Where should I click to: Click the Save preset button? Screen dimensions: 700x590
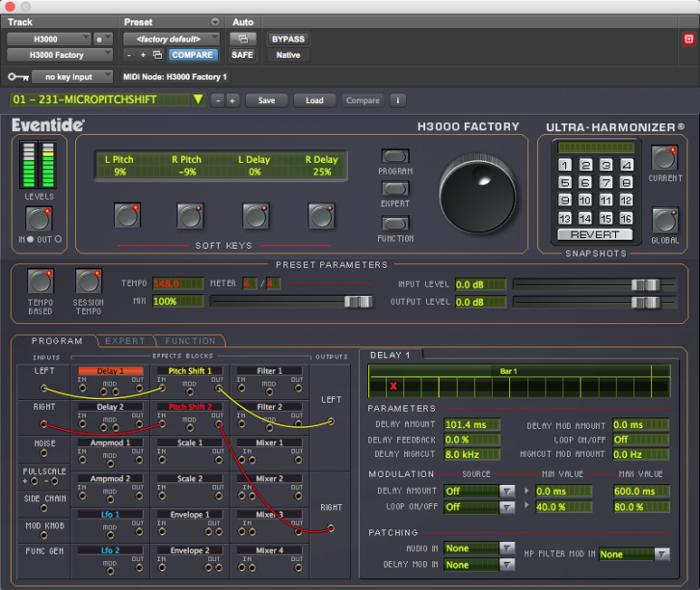(266, 100)
